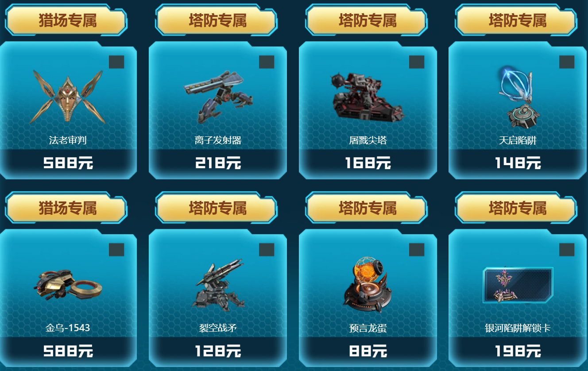
Task: Open the 银河陷阱解锁卡 card image
Action: click(518, 285)
